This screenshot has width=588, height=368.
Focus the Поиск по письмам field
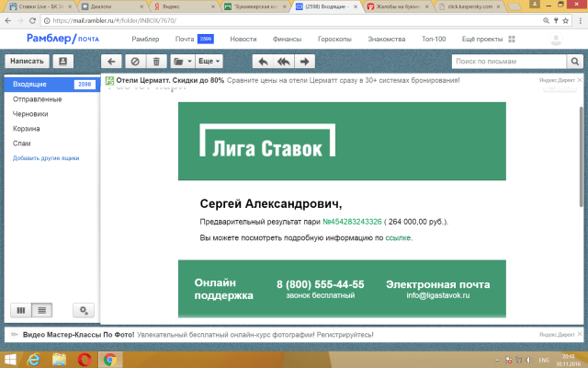pyautogui.click(x=509, y=62)
